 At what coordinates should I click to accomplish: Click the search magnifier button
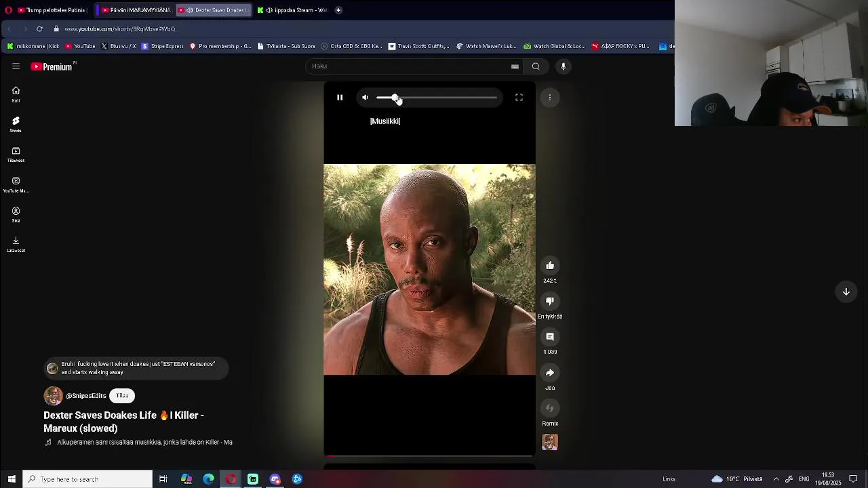pyautogui.click(x=536, y=66)
